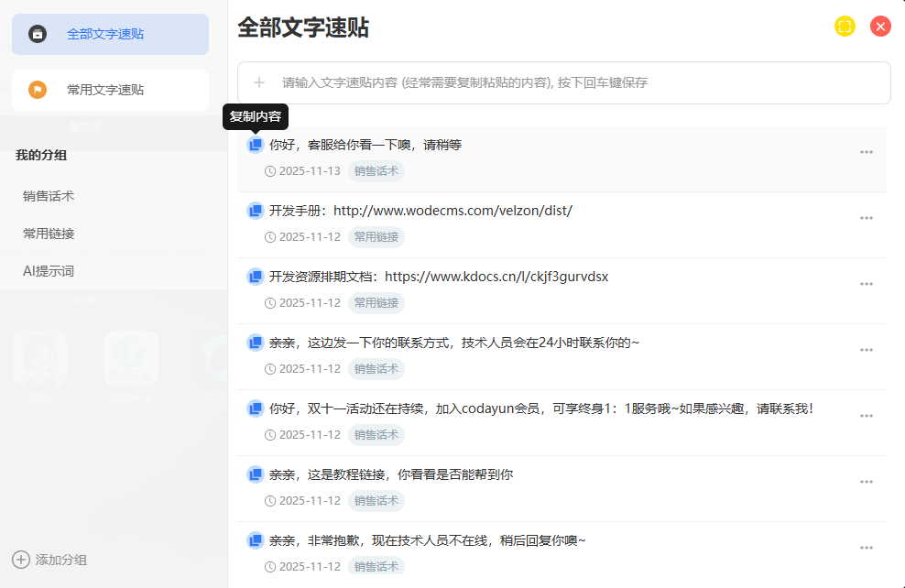Select the 销售话术 group
The image size is (905, 588).
click(x=49, y=196)
